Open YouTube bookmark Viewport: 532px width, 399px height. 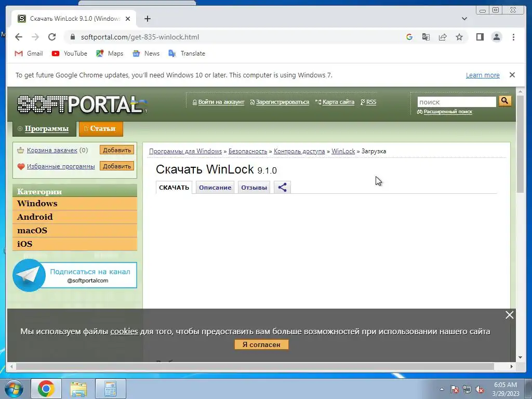pos(70,54)
